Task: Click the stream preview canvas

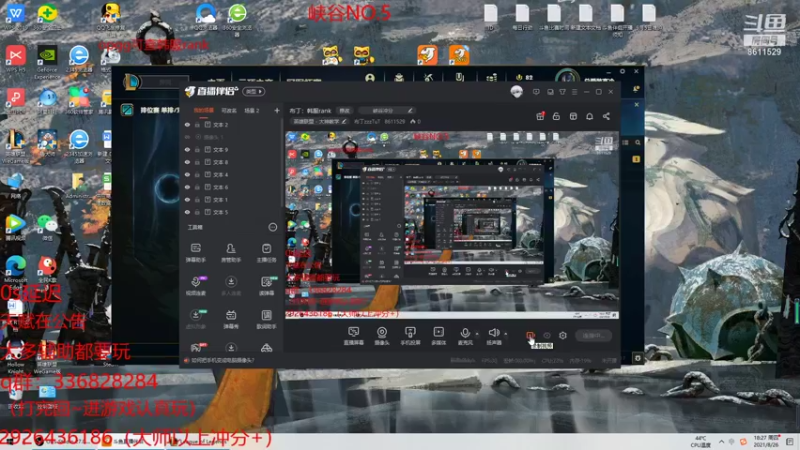Action: (452, 225)
